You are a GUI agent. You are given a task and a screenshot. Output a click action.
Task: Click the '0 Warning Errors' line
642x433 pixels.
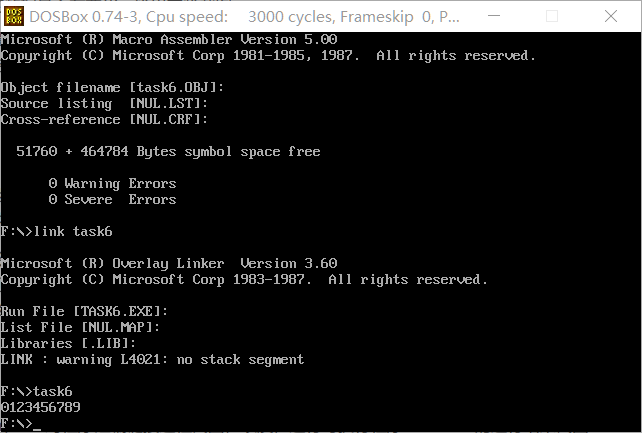112,184
